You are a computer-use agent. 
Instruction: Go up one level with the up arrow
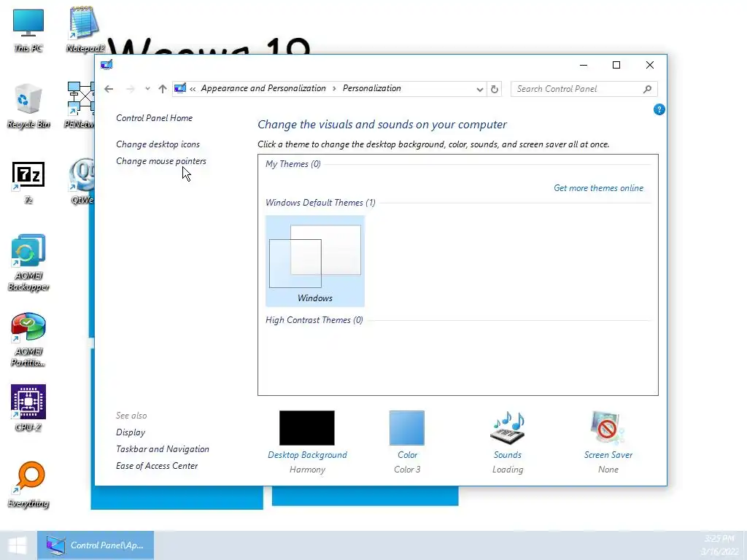163,89
